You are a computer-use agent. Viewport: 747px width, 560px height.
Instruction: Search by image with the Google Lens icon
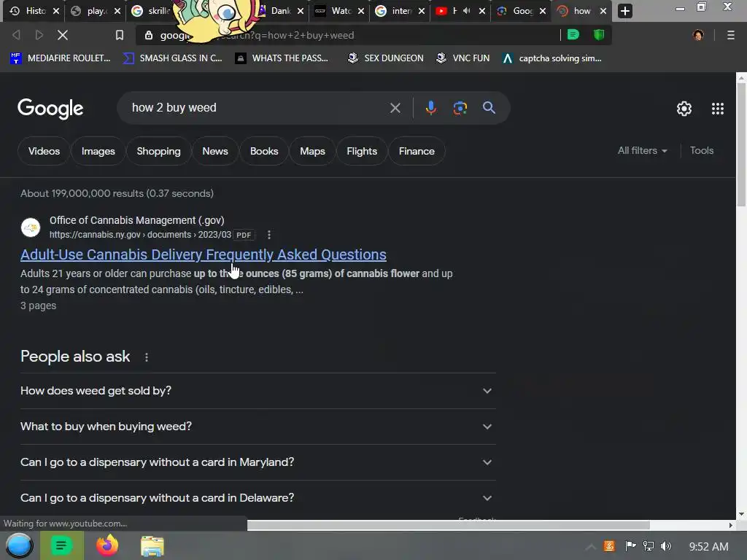(x=460, y=108)
